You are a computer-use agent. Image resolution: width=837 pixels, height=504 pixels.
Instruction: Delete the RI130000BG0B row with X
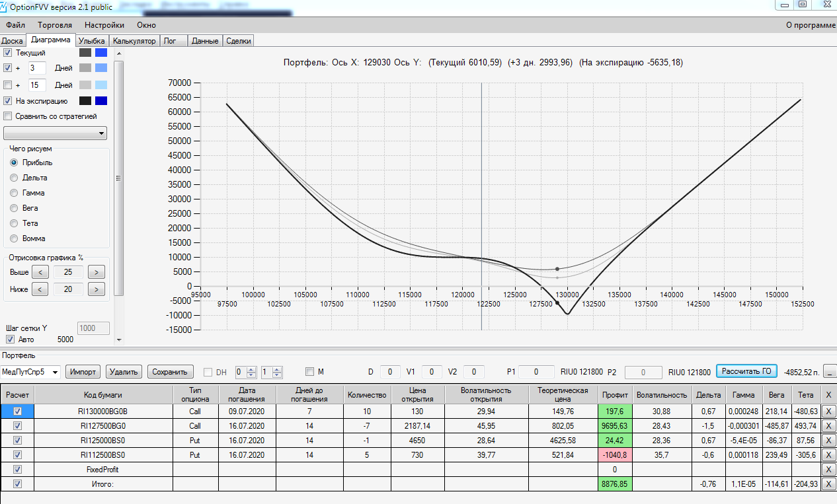(x=829, y=411)
